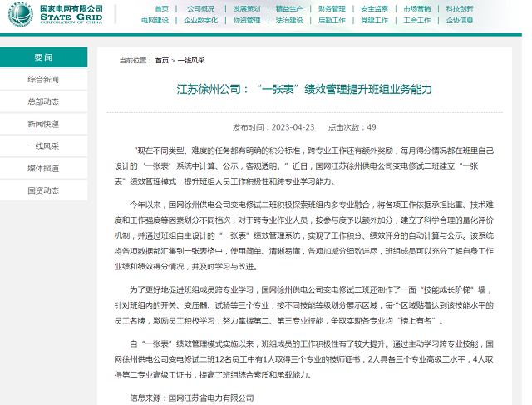Open the 电网建设 menu item
532x405 pixels.
tap(155, 20)
